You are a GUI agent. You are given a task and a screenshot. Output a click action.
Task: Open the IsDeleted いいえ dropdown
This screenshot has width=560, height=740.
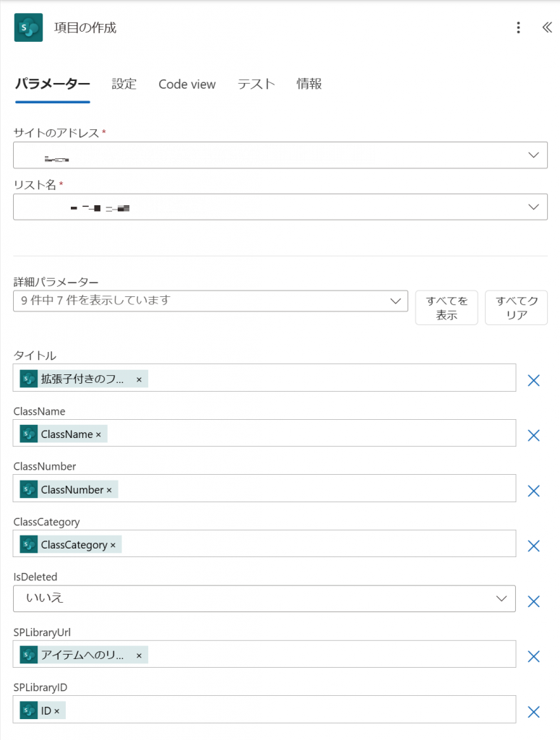501,598
